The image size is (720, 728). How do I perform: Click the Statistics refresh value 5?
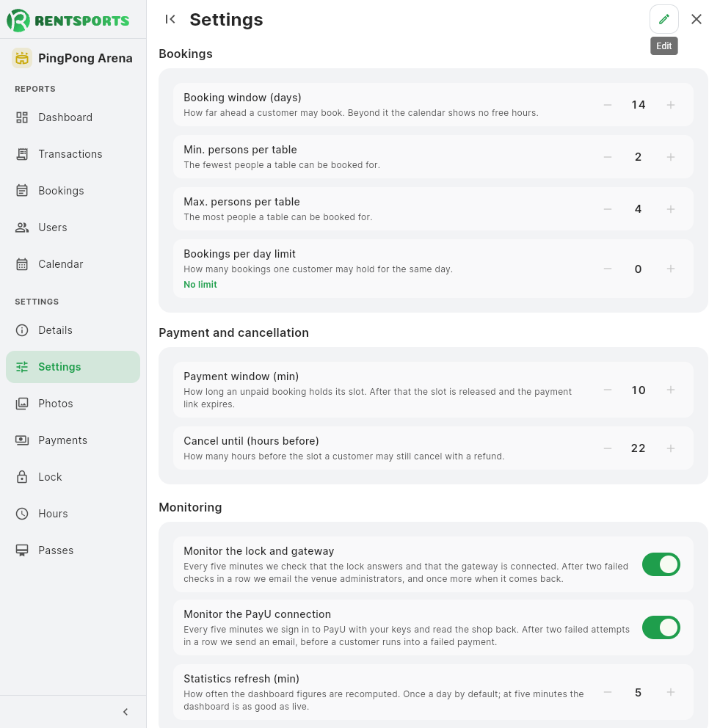coord(639,692)
